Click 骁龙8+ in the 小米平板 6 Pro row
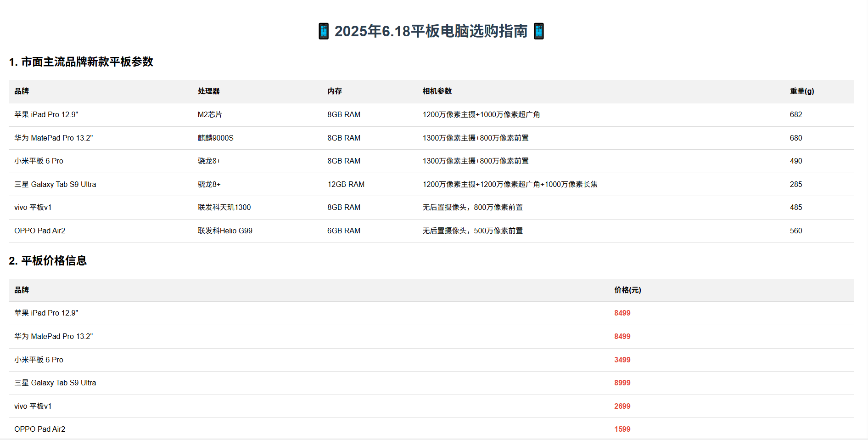The image size is (868, 440). point(209,161)
